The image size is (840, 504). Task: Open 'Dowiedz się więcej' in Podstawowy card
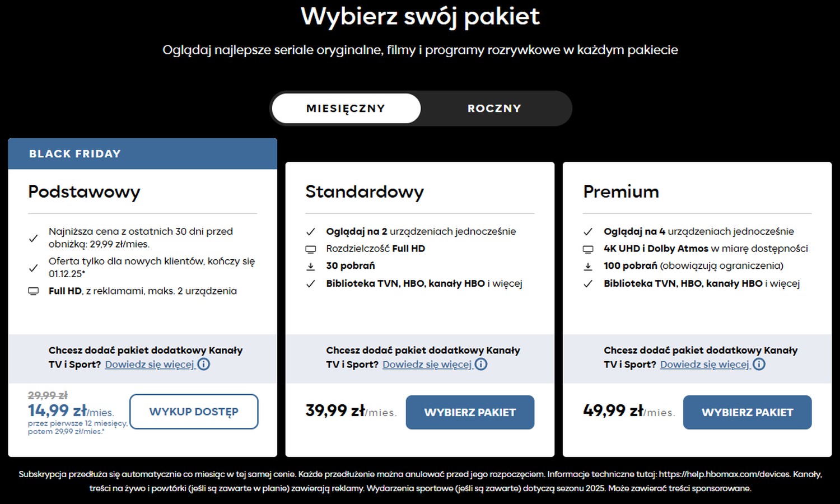(x=150, y=365)
